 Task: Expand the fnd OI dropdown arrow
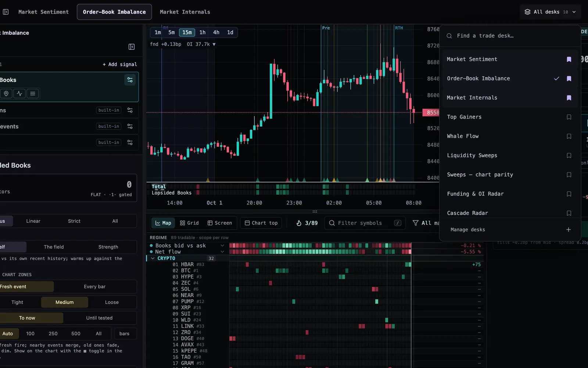214,44
